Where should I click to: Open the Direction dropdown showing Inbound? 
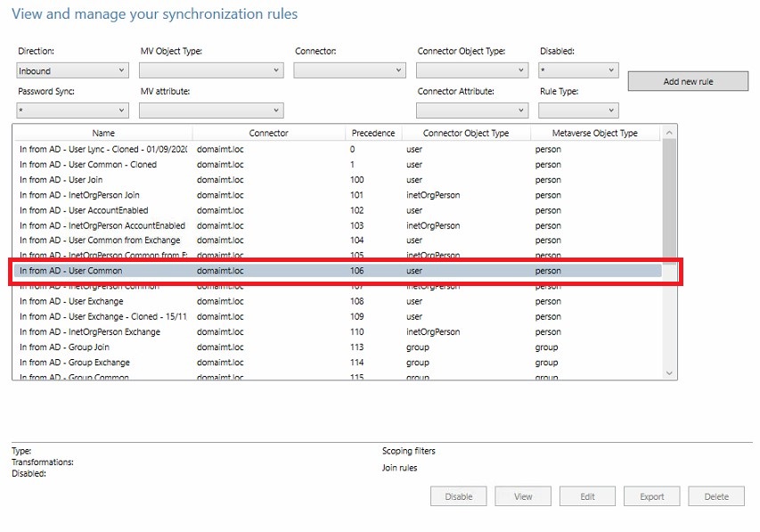(72, 70)
